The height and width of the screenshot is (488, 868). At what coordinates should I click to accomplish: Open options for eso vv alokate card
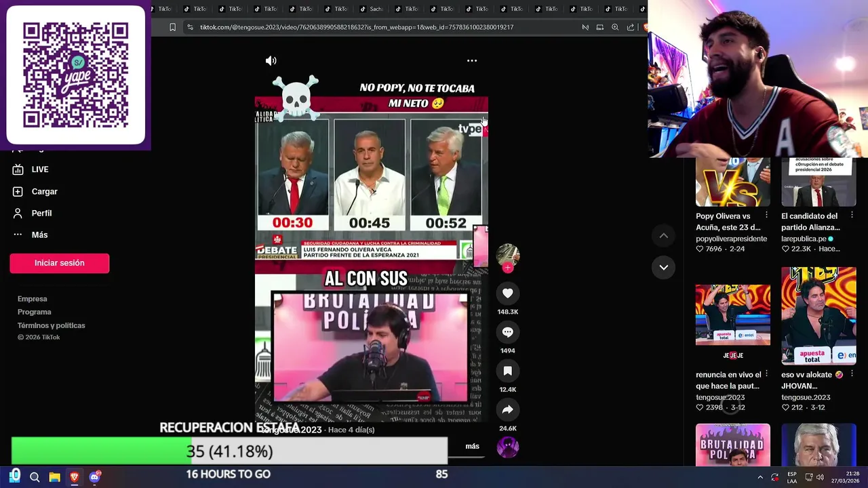tap(852, 374)
